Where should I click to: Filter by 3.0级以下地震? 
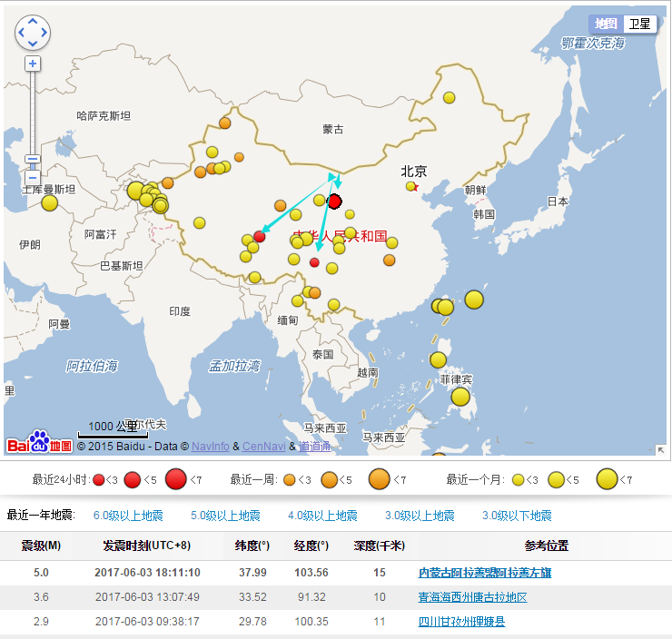click(x=517, y=516)
